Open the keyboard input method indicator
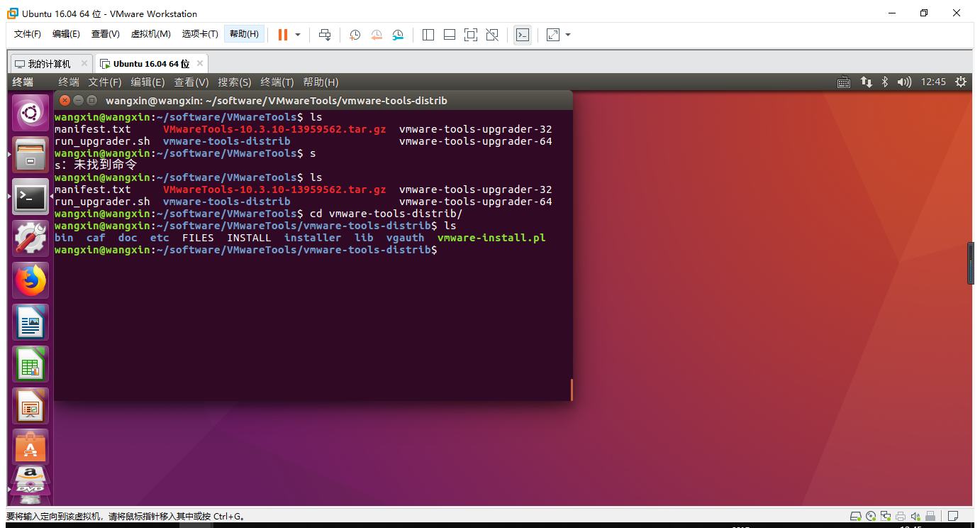 (844, 82)
